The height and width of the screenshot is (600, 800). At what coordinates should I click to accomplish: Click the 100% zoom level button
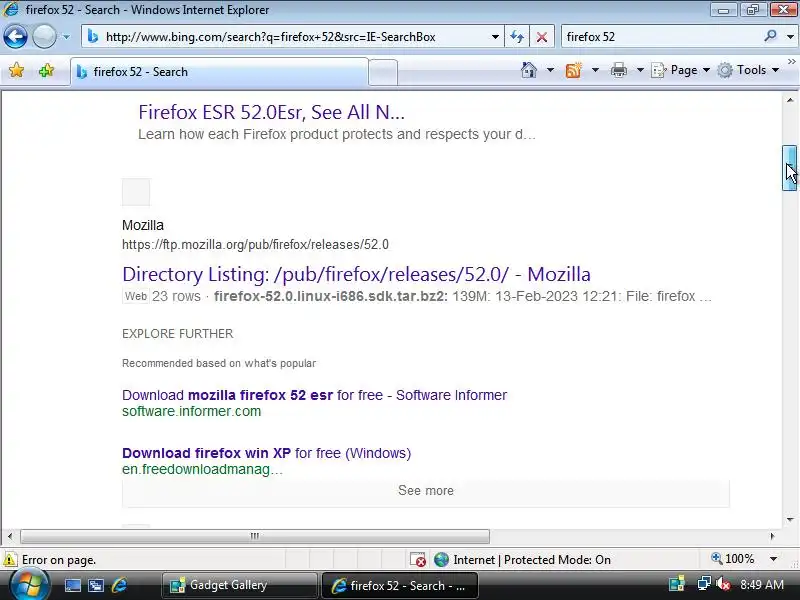[x=733, y=559]
